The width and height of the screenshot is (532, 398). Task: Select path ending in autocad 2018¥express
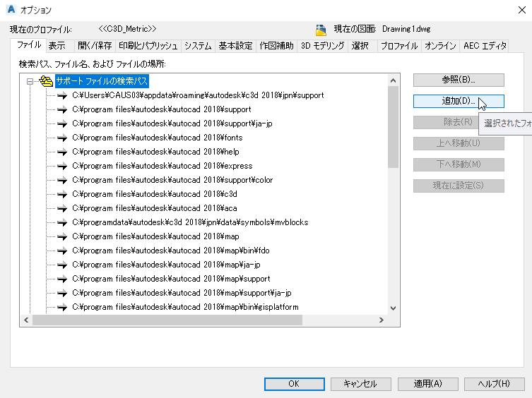[162, 166]
